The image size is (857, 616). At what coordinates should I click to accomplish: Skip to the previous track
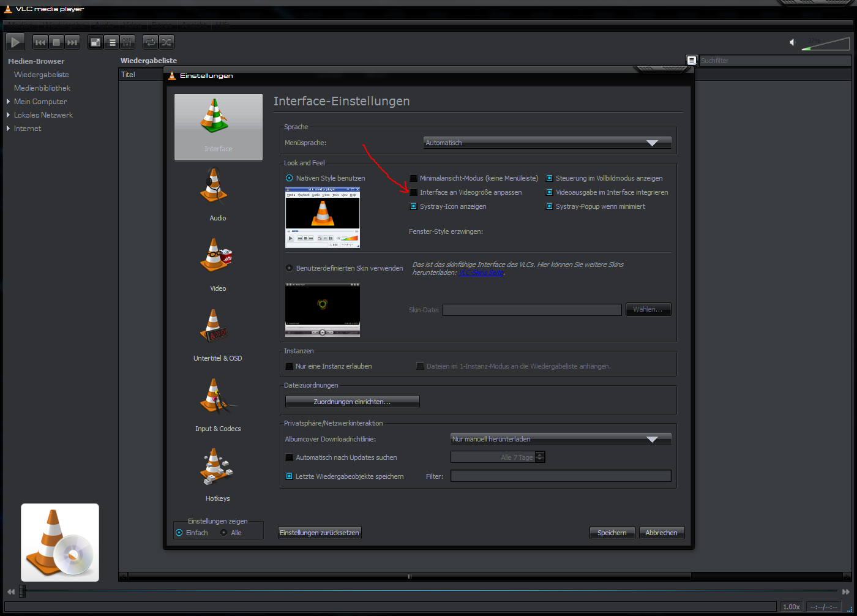coord(40,42)
